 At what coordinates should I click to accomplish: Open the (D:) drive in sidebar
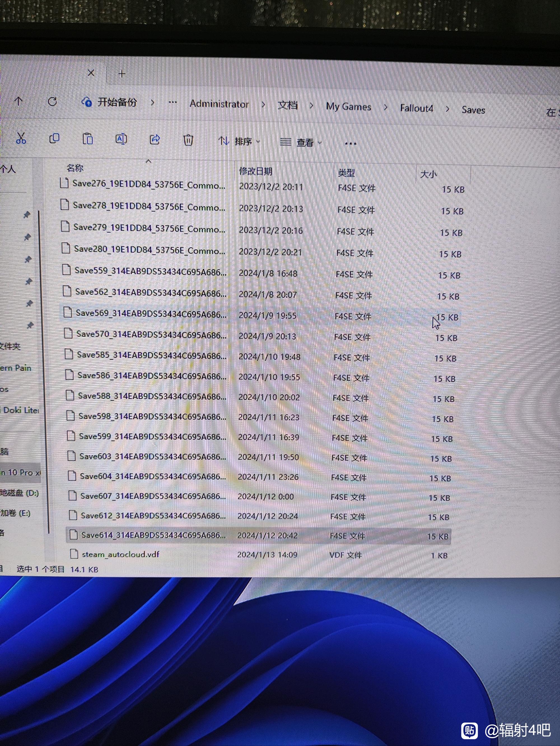click(x=19, y=493)
